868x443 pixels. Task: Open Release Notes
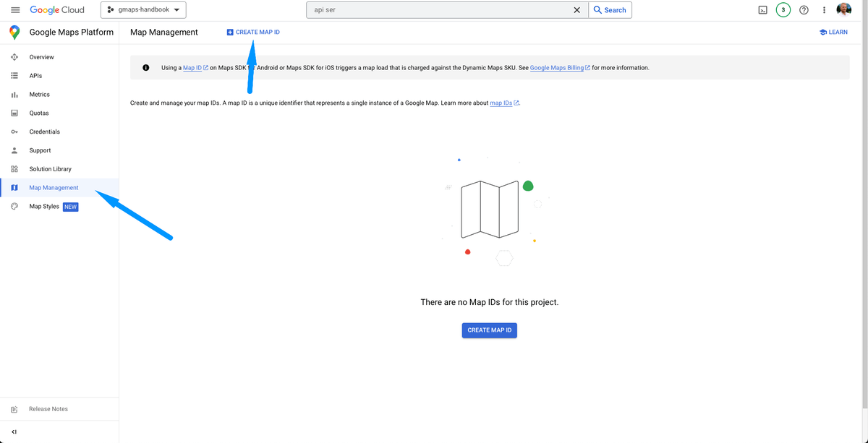48,409
